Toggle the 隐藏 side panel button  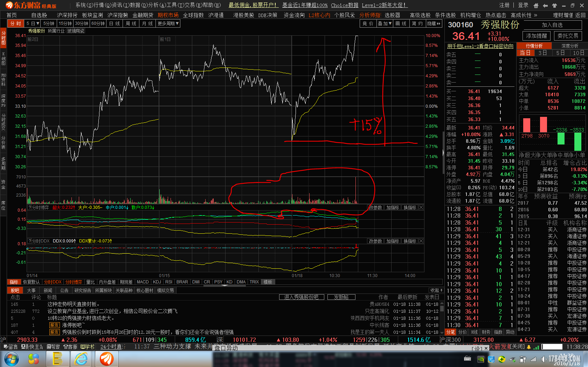434,23
